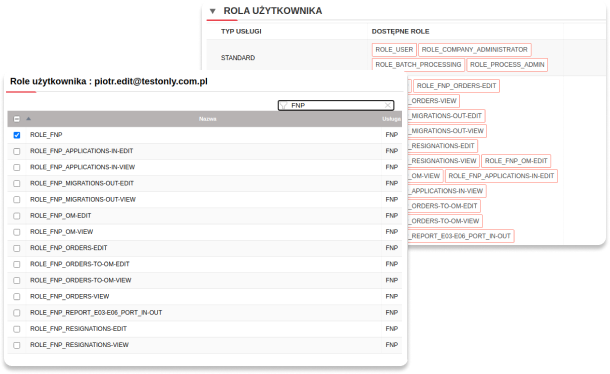Click ROLE_PROCESS_ADMIN tag
The height and width of the screenshot is (374, 610).
click(507, 65)
